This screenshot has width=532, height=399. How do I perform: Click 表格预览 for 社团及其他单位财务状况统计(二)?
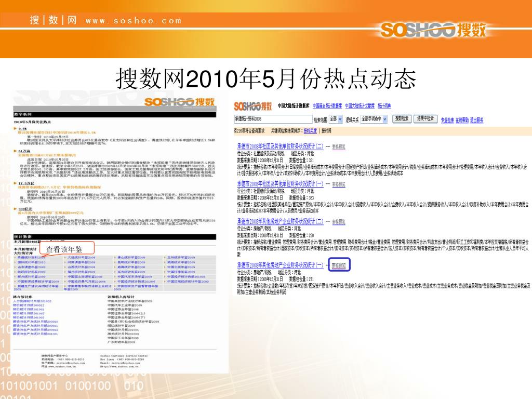click(338, 147)
